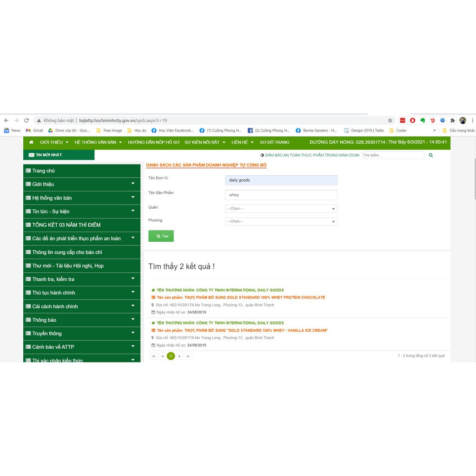
Task: Expand Hệ thống văn bản in sidebar
Action: pos(82,198)
